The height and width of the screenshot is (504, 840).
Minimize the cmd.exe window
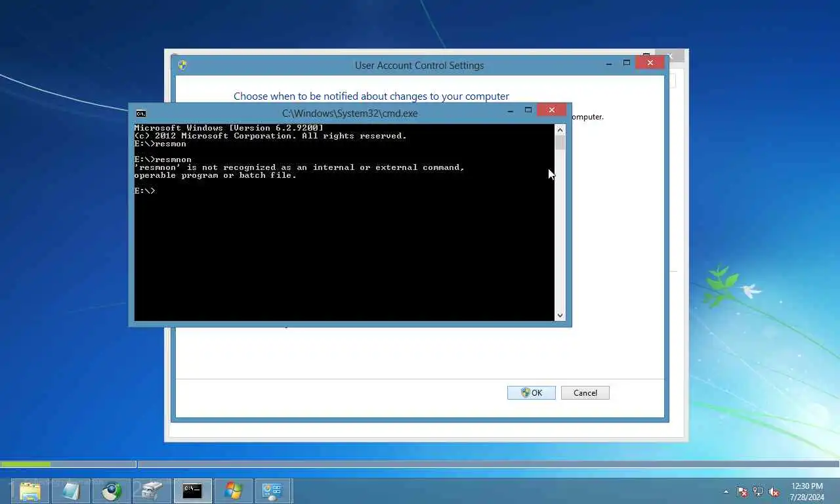[x=511, y=110]
